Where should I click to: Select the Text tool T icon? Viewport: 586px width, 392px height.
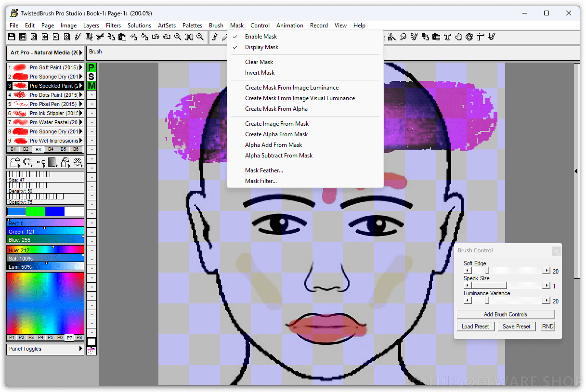click(x=447, y=37)
